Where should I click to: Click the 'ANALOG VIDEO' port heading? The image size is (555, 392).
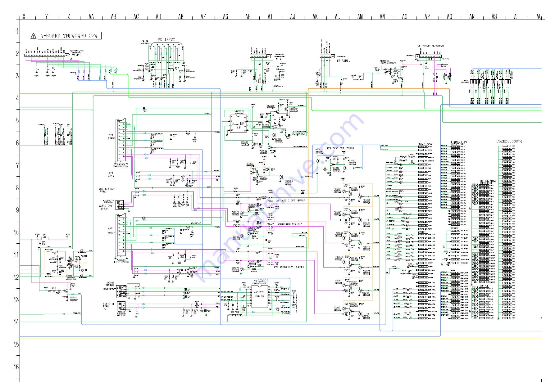(425, 144)
